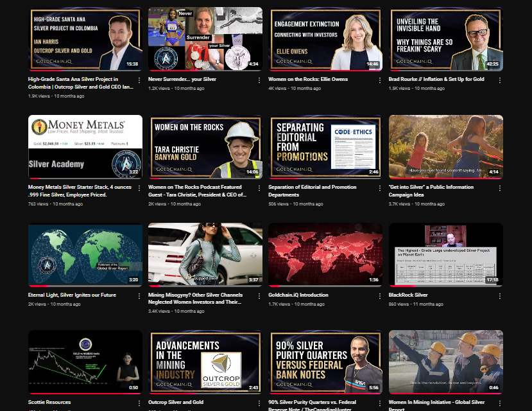Screen dimensions: 532x411
Task: Open three-dot menu for 90% Silver Purity Quarters video
Action: coord(380,403)
